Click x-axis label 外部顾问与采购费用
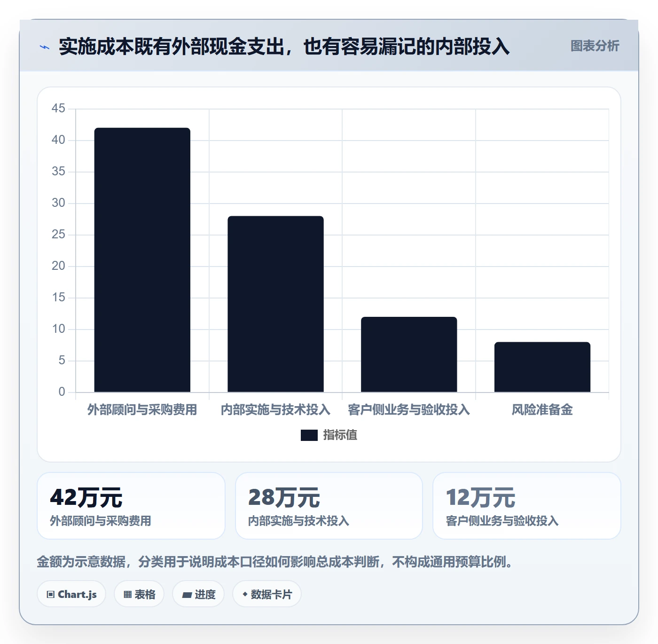The width and height of the screenshot is (658, 644). (142, 410)
